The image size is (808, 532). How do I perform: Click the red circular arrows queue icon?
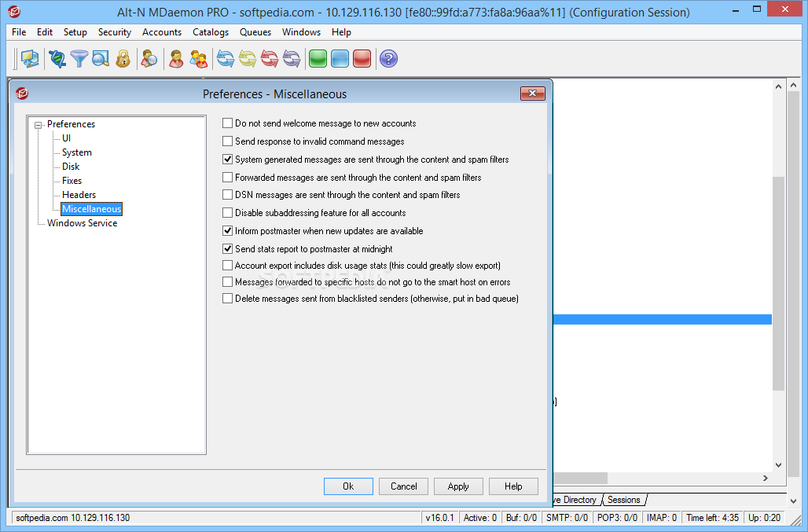pos(270,59)
